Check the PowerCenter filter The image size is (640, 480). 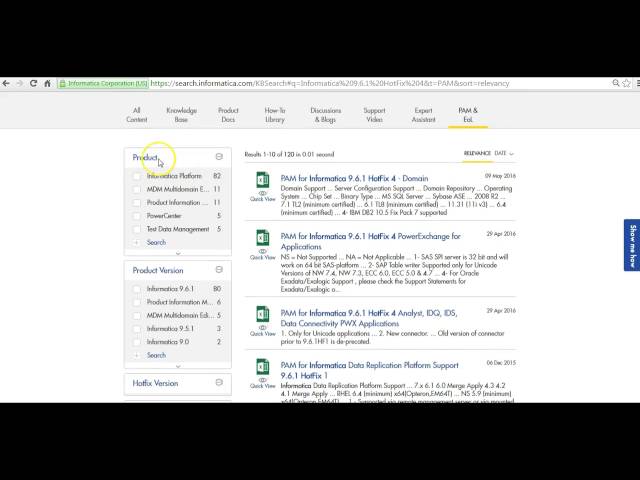137,216
